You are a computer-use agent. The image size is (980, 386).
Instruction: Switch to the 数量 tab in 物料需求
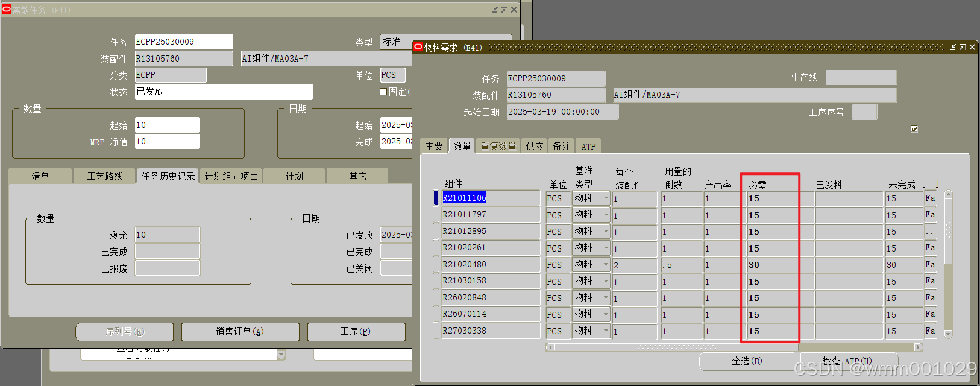(462, 145)
